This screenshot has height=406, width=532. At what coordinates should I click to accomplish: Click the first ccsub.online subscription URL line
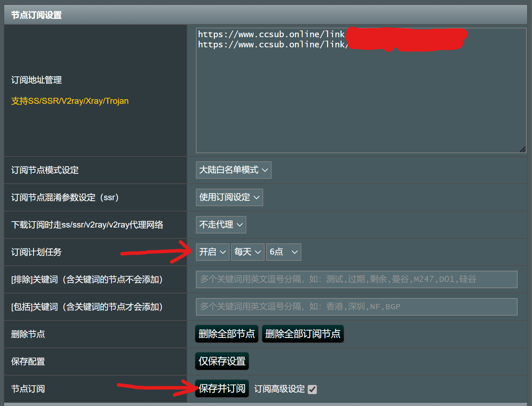pos(271,34)
